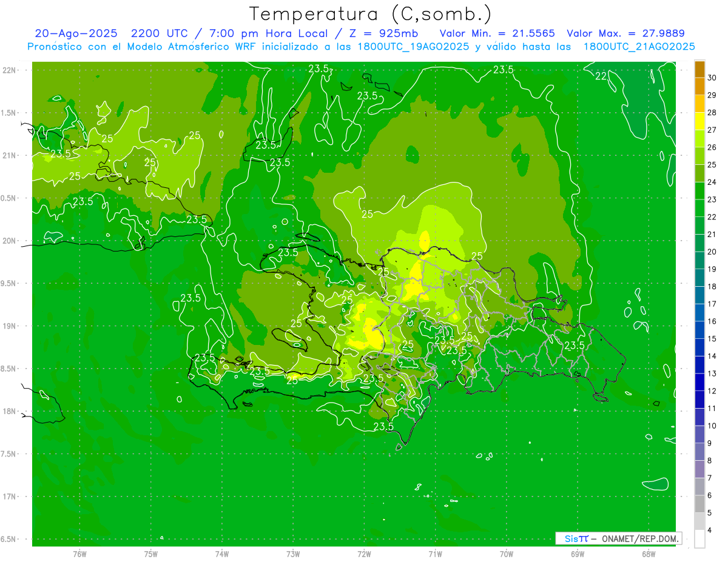Click the title 'Temperatura (C,somb.)'
The width and height of the screenshot is (728, 562).
click(371, 14)
